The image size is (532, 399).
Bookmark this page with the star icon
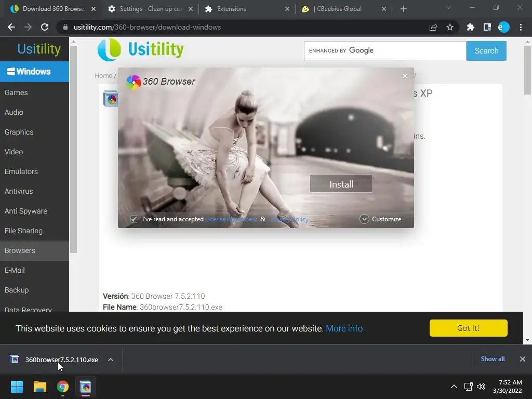click(x=450, y=27)
